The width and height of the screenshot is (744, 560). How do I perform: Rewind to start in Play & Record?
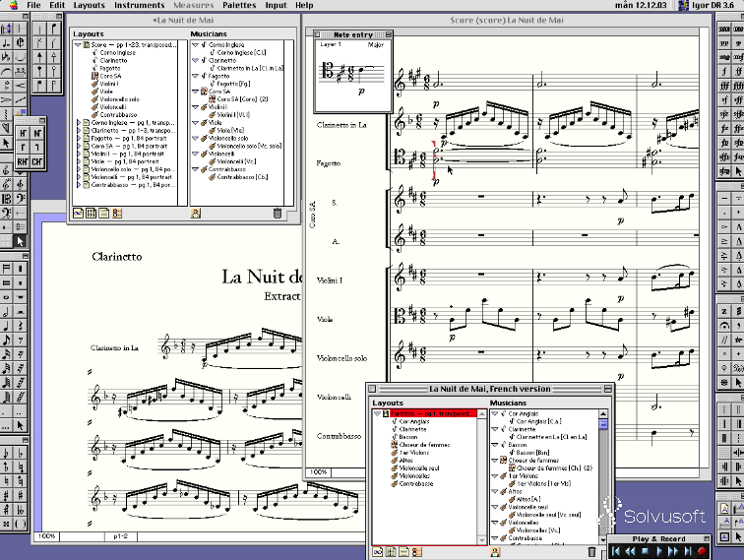pos(616,551)
